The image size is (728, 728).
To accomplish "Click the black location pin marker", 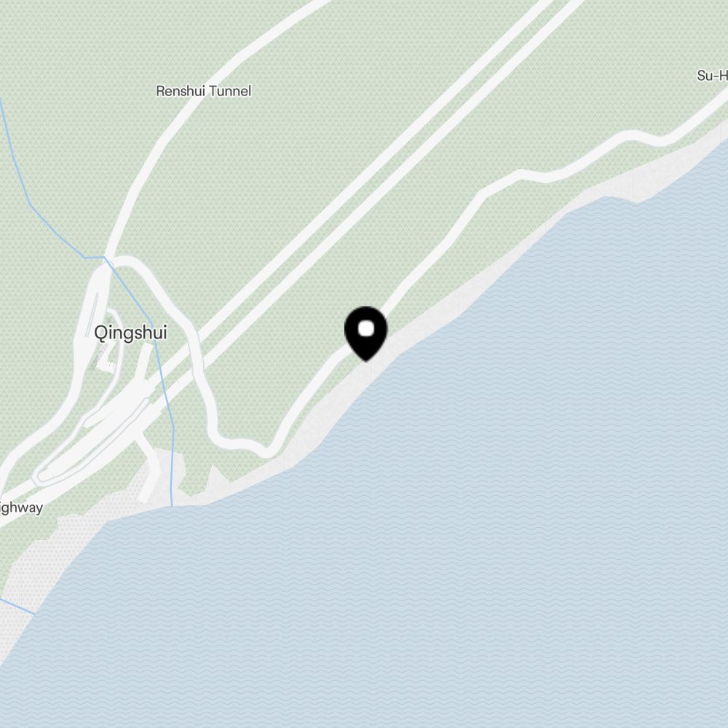I will point(366,333).
